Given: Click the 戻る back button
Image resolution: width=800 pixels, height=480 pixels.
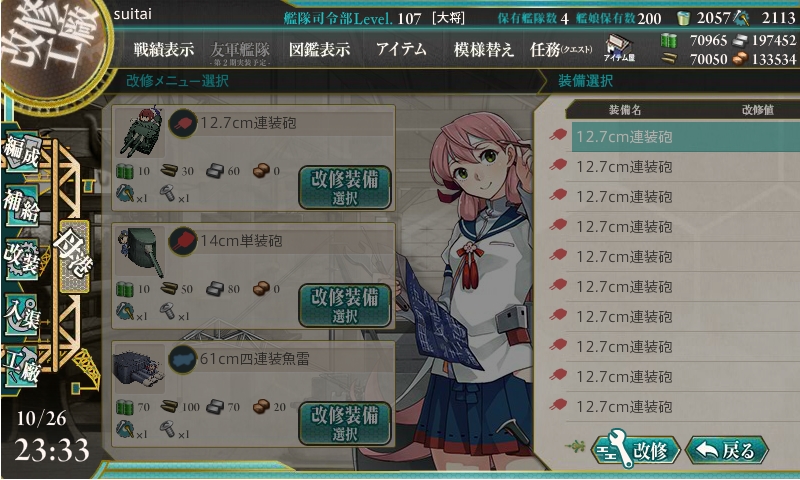Looking at the screenshot, I should tap(727, 450).
